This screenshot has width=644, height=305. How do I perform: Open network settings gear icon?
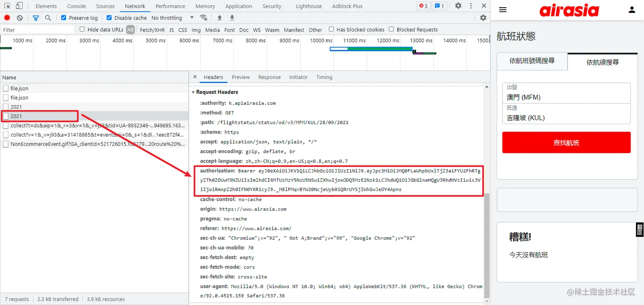point(483,18)
